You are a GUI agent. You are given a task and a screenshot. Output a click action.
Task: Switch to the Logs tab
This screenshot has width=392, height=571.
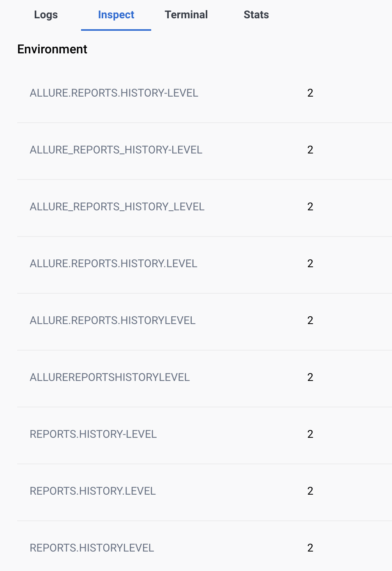tap(46, 15)
